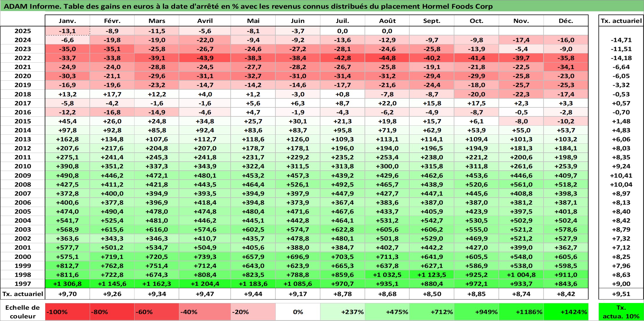Select cell '-13,1' for January 2025
Screen dimensions: 644x321
coord(67,31)
